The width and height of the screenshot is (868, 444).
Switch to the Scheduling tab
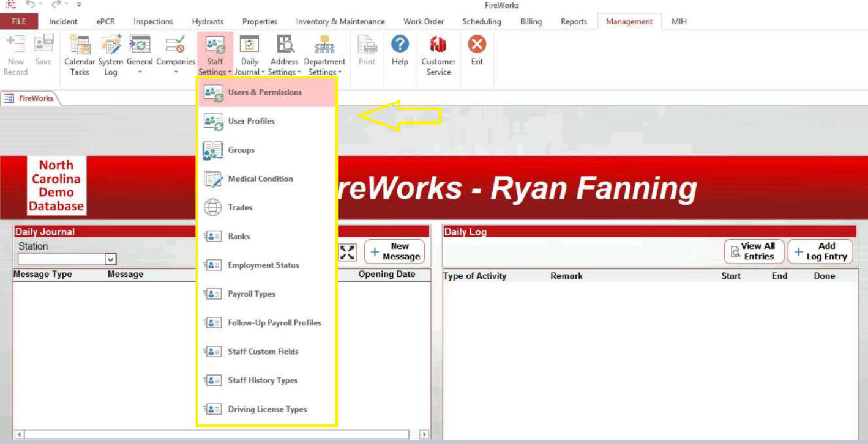pos(482,21)
